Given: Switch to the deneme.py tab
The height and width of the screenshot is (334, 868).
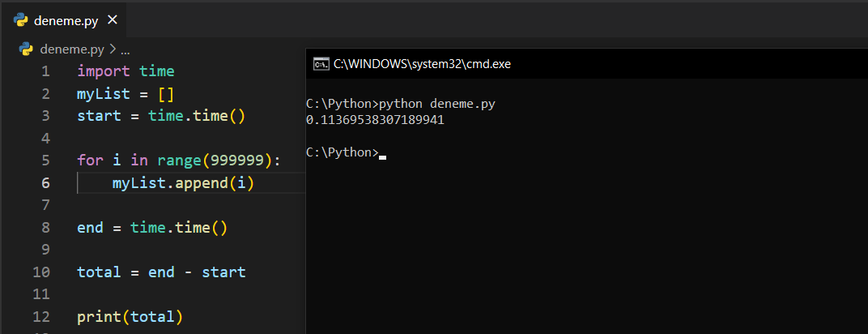Looking at the screenshot, I should tap(65, 19).
